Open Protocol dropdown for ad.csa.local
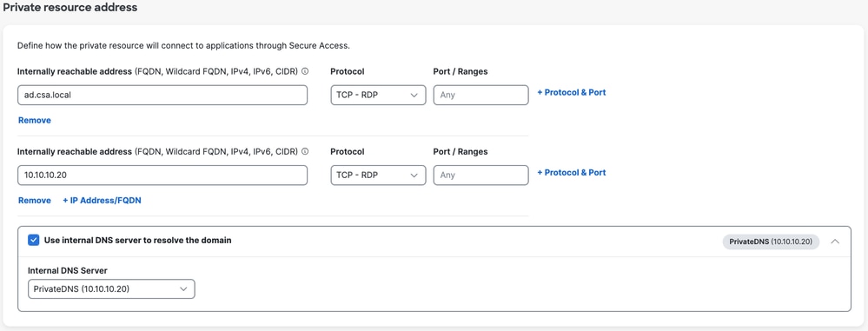The image size is (868, 331). [x=378, y=95]
